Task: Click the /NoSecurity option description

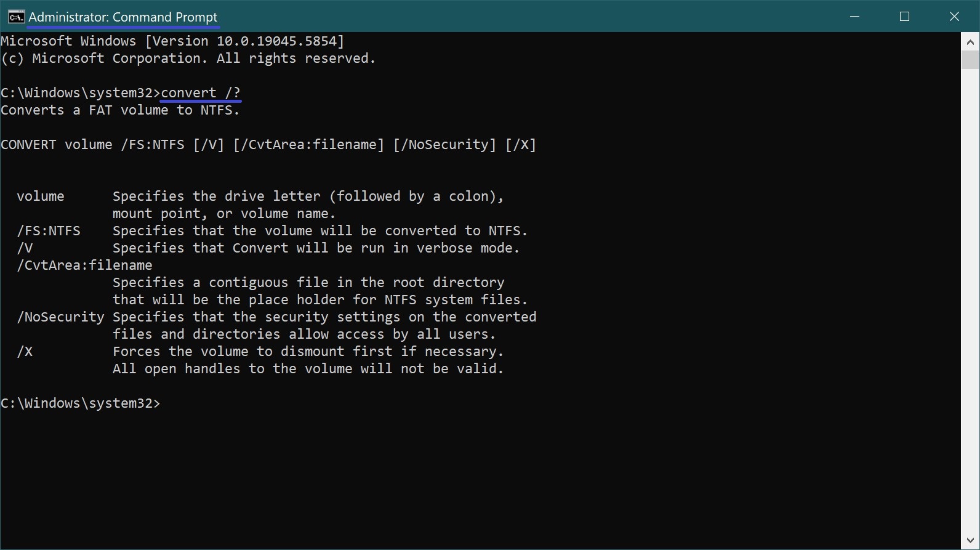Action: (324, 326)
